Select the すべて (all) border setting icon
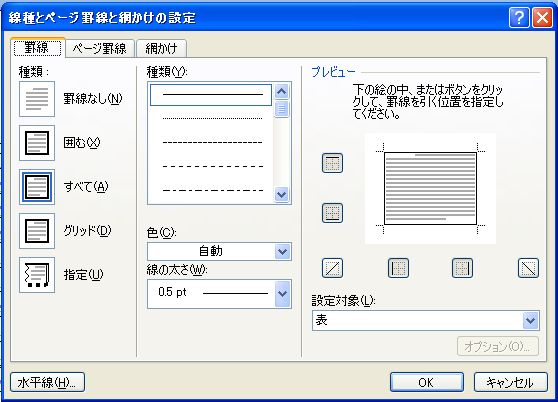558x402 pixels. coord(37,187)
